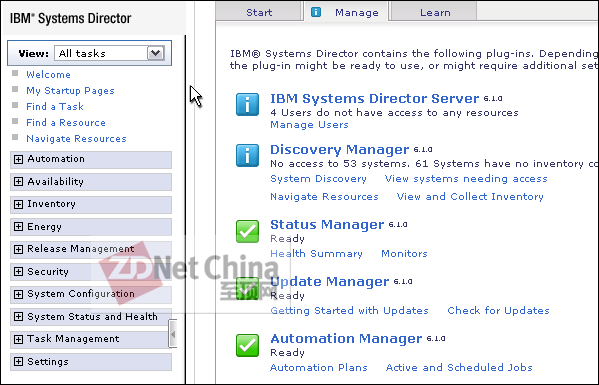
Task: Expand the Task Management section
Action: click(x=18, y=339)
